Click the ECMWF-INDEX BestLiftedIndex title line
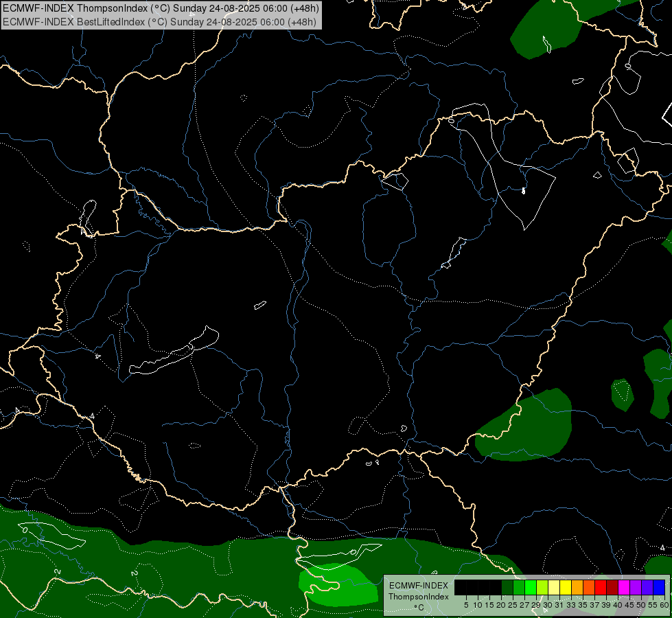Viewport: 672px width, 618px height. click(x=159, y=21)
